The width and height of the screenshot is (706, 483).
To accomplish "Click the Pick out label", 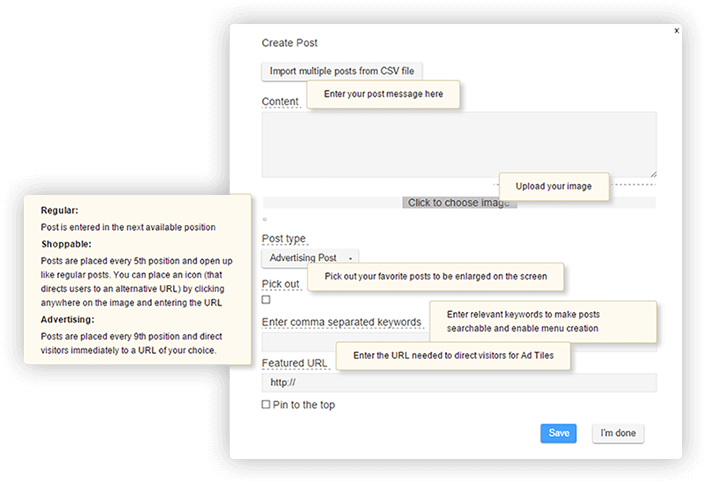I will [x=281, y=284].
